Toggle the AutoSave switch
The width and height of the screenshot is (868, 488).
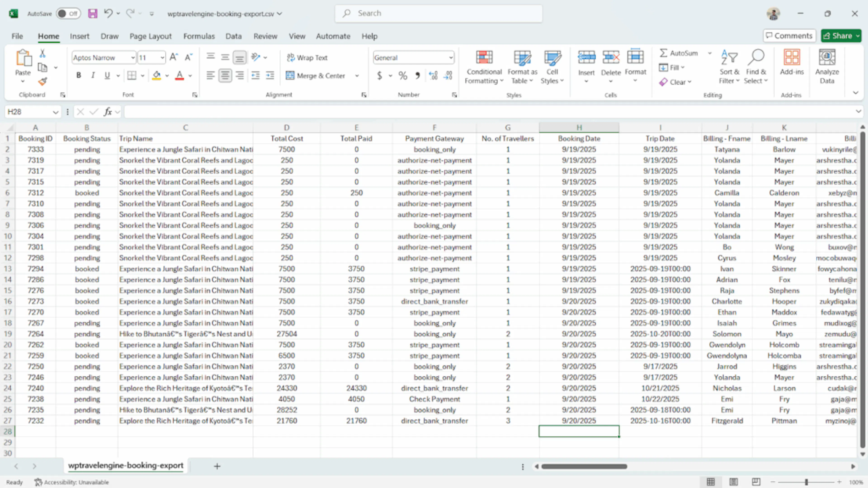click(x=68, y=14)
